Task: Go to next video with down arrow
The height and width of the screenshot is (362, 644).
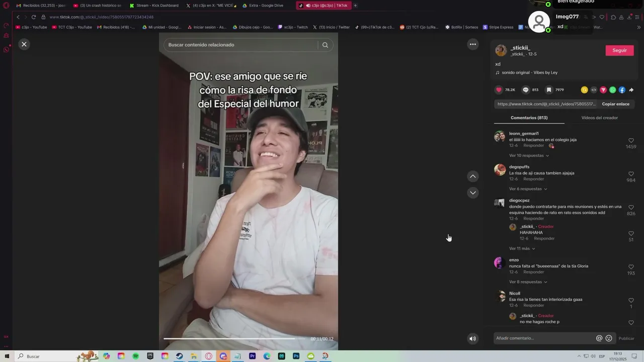Action: click(473, 193)
